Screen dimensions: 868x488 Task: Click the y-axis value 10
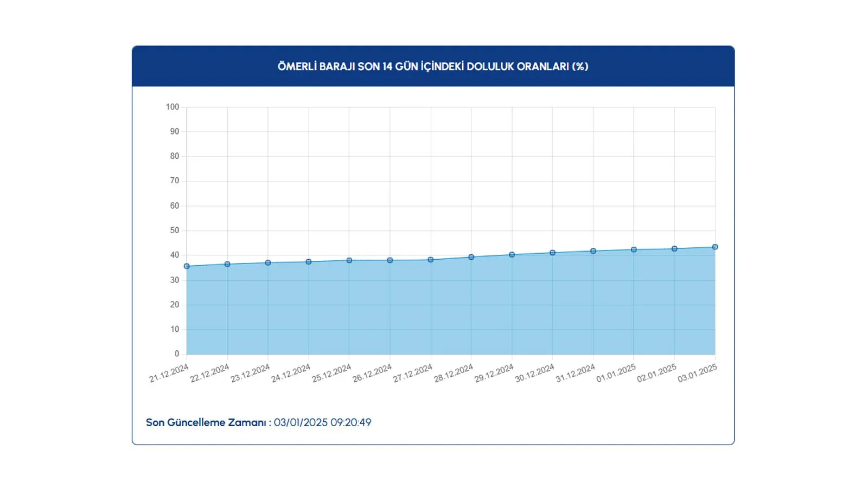click(175, 329)
